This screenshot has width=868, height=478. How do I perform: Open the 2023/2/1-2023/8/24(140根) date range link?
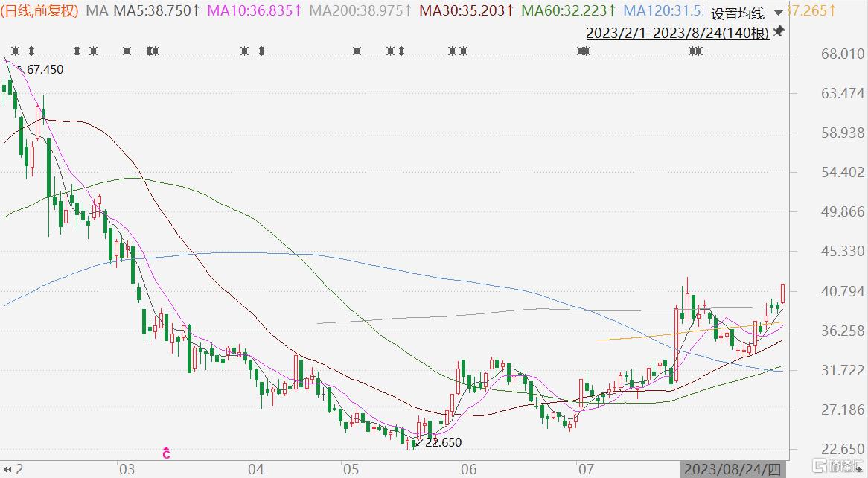(x=677, y=34)
